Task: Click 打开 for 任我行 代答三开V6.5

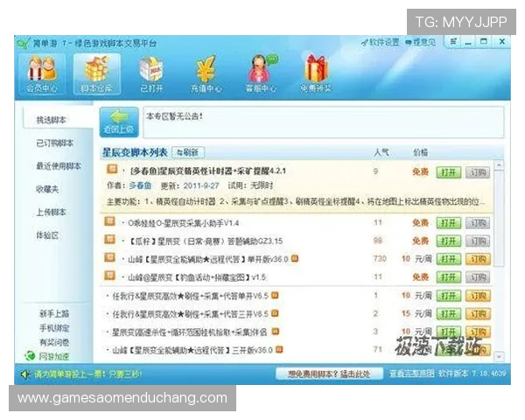Action: coord(449,314)
